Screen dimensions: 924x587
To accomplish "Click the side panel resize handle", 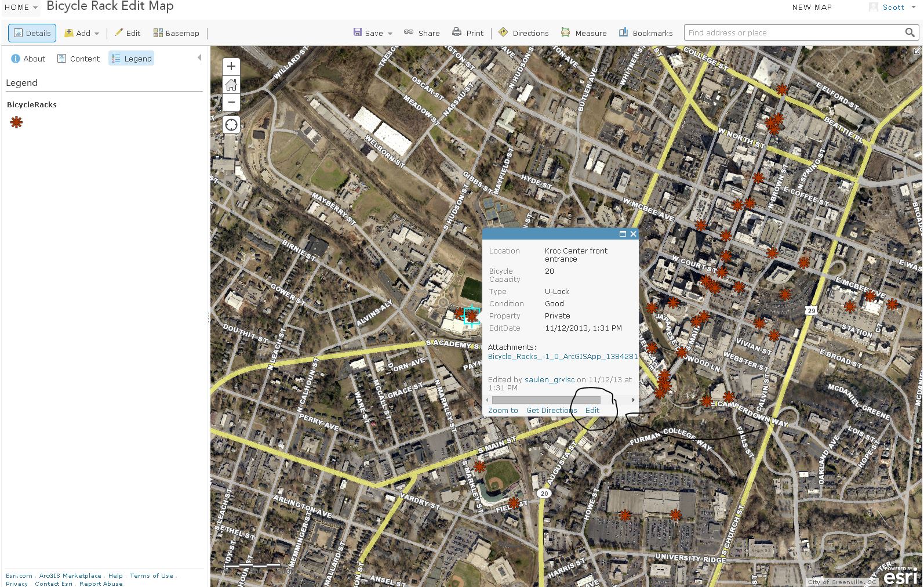I will 208,317.
